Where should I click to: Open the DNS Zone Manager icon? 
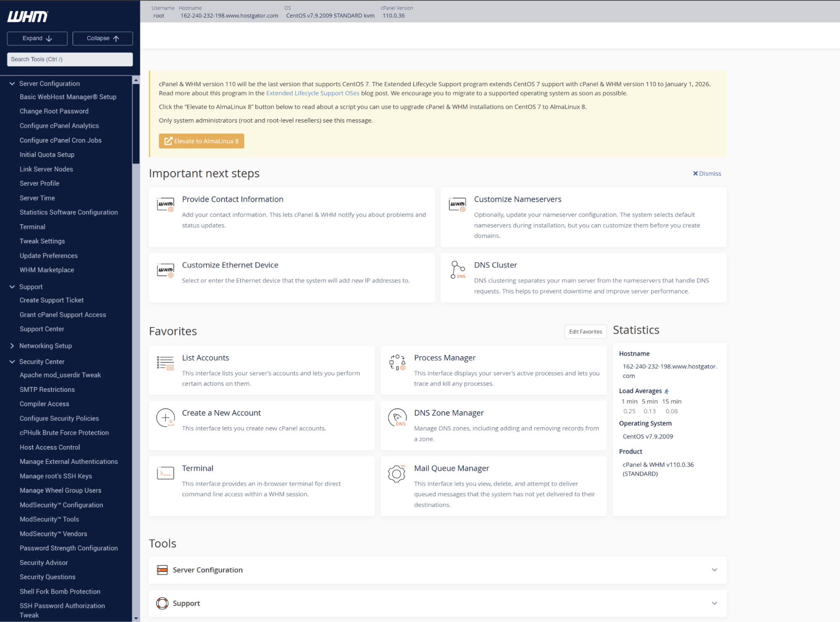[397, 417]
